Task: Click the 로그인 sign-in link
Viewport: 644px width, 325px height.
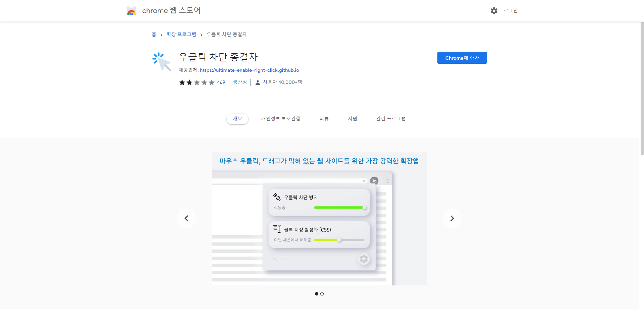Action: (511, 11)
